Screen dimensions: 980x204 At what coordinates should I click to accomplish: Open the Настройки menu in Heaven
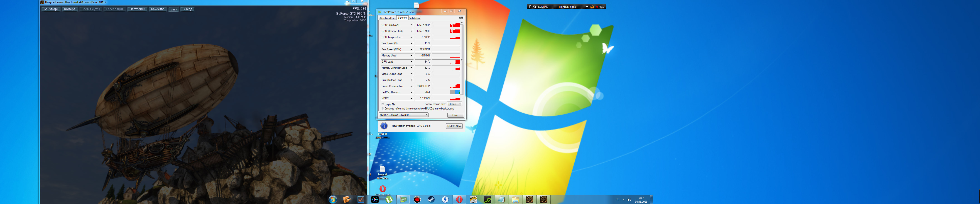click(x=137, y=9)
